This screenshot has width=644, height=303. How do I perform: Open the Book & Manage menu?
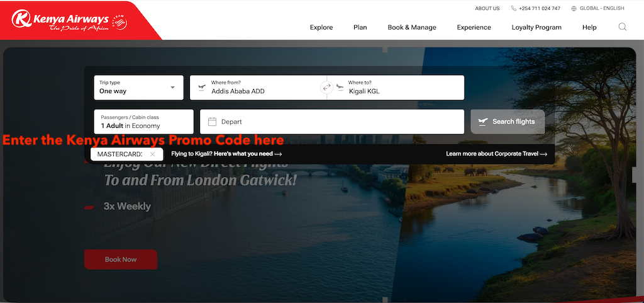(411, 28)
